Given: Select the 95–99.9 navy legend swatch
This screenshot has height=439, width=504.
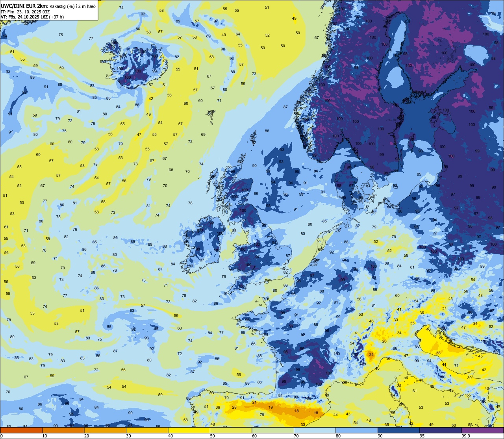Looking at the screenshot, I should 441,430.
